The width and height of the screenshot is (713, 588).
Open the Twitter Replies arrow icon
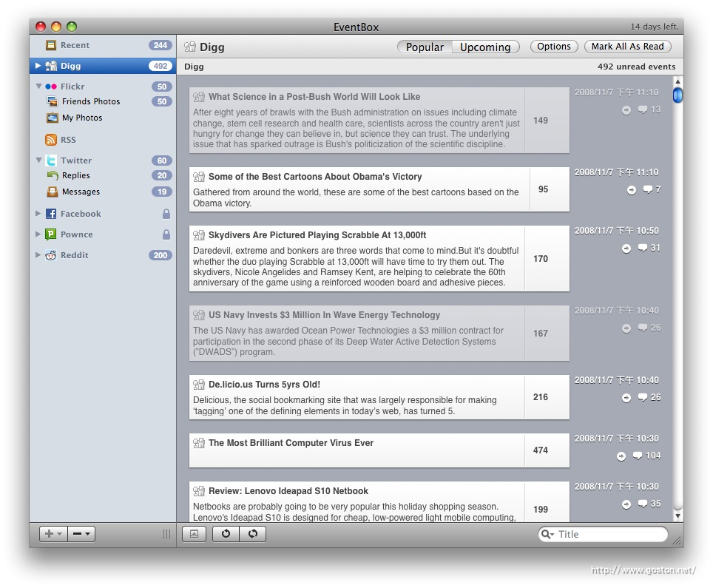pyautogui.click(x=53, y=175)
